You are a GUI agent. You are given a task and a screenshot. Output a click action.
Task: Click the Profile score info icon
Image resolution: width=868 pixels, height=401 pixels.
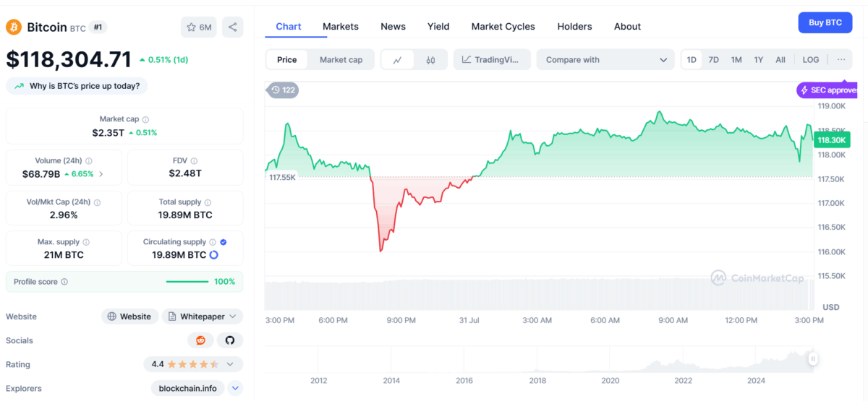64,282
